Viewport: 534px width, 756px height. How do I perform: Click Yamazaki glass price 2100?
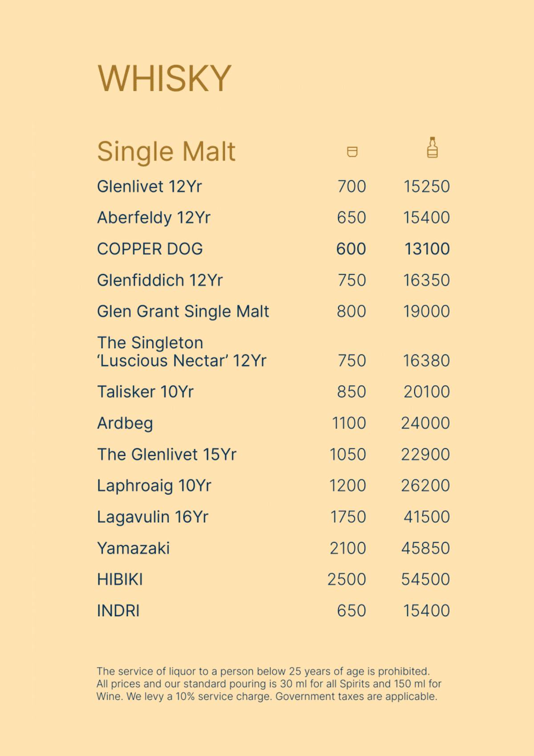click(x=348, y=548)
